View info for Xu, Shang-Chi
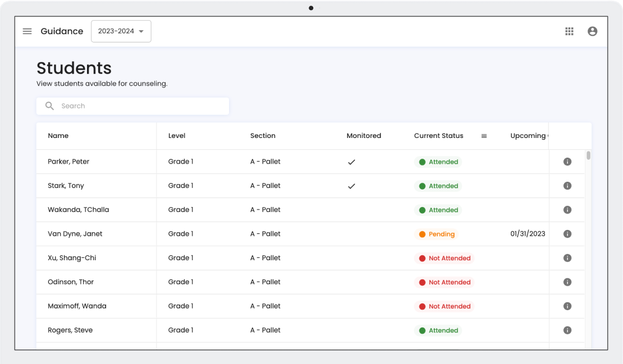Image resolution: width=623 pixels, height=364 pixels. (x=567, y=258)
